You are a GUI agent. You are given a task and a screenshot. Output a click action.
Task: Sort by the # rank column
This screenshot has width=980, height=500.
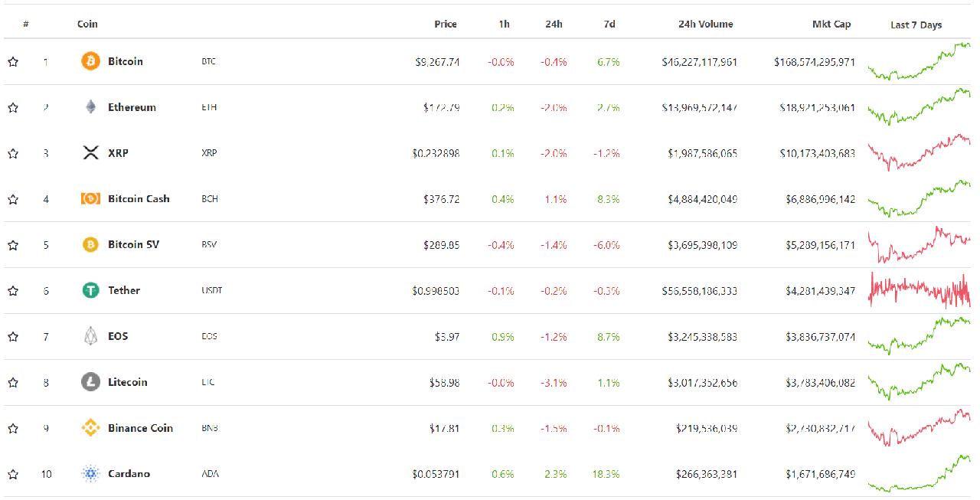(x=26, y=25)
